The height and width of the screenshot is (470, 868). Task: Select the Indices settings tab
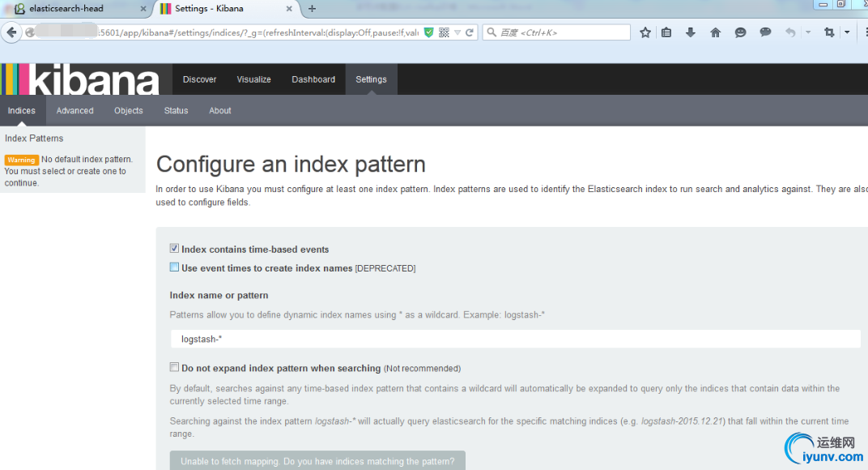(22, 110)
